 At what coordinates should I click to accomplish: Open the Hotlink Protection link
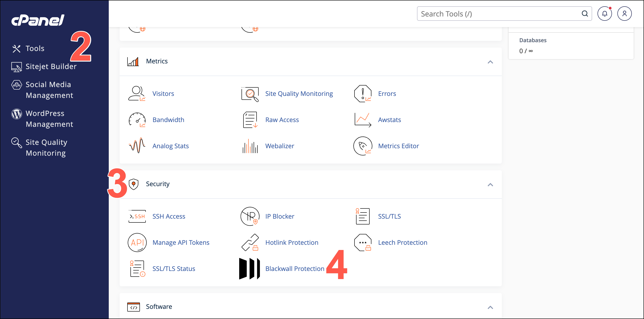coord(292,243)
